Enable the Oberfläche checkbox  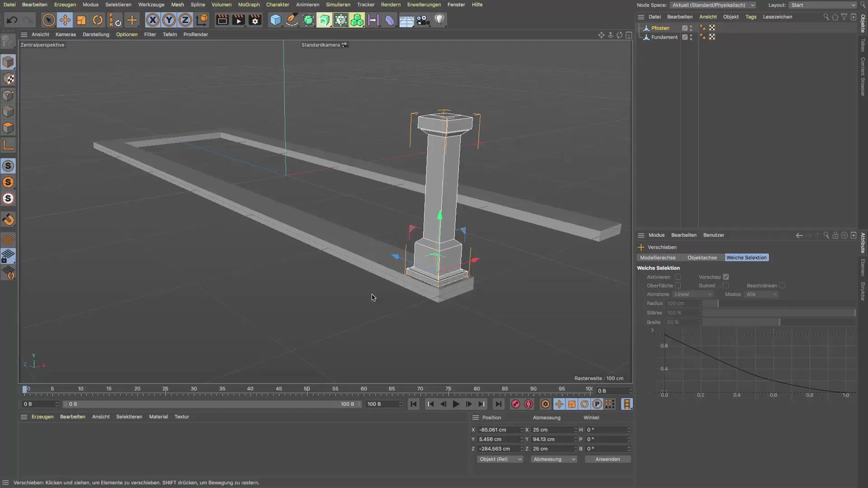click(678, 286)
